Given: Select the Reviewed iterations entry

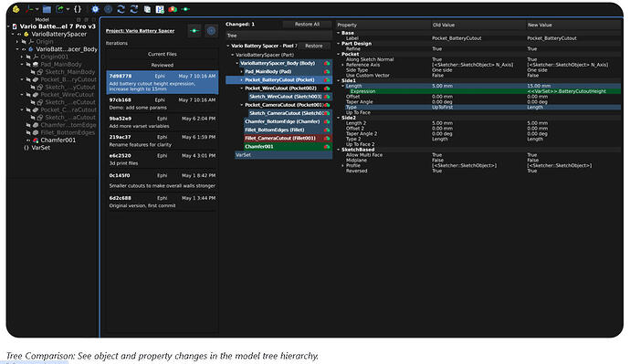Looking at the screenshot, I should (x=163, y=65).
